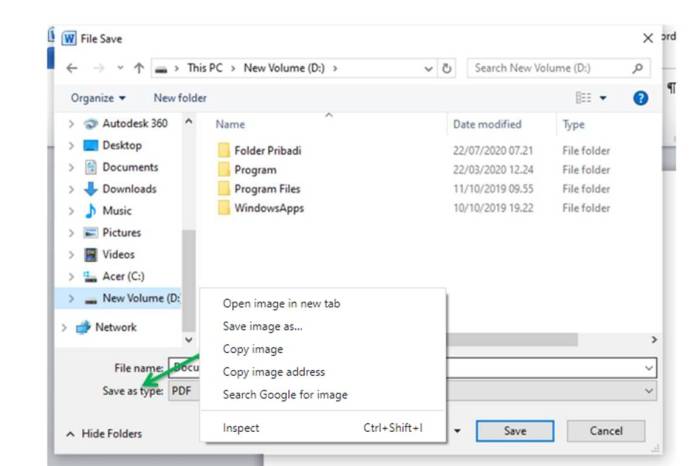This screenshot has width=700, height=466.
Task: Select the Music folder in sidebar
Action: (117, 211)
